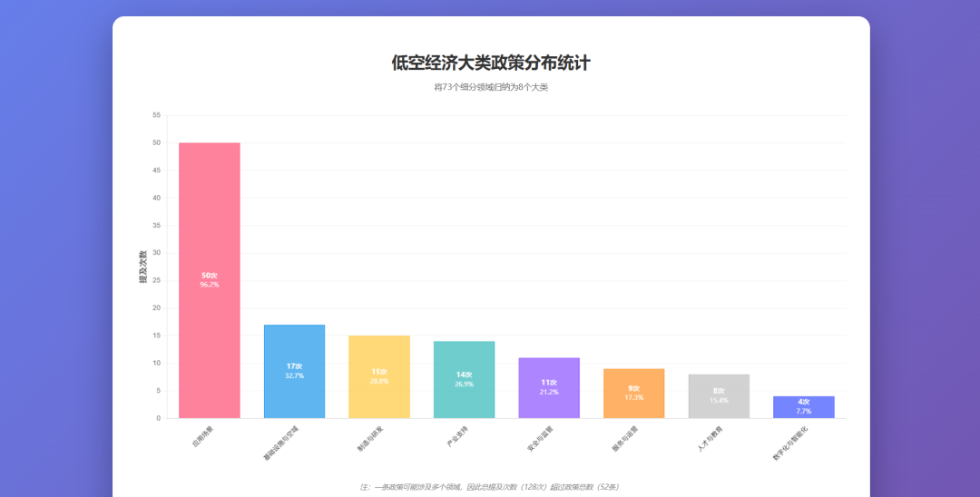Select the orange 9次 bar
Screen dimensions: 980x497
point(633,408)
